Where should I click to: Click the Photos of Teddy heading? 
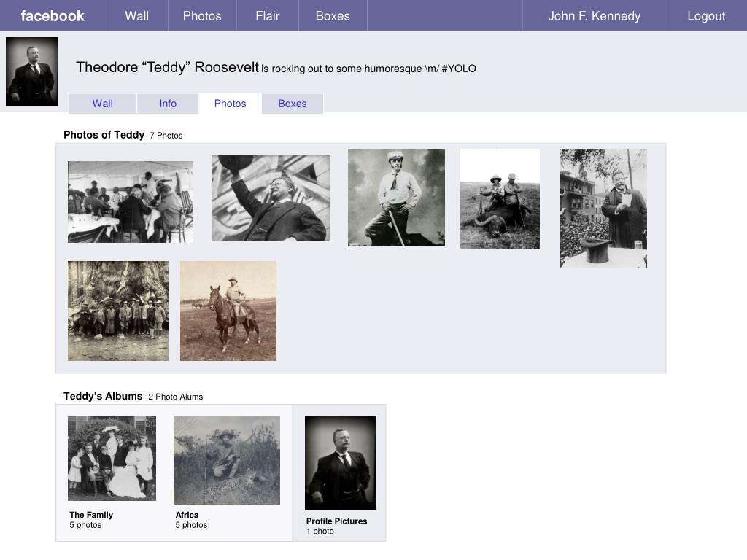coord(104,135)
